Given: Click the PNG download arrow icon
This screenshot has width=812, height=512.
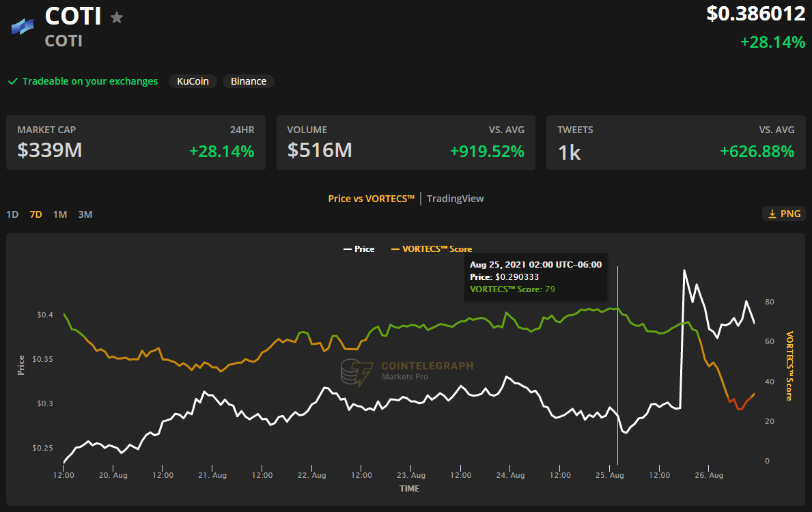Looking at the screenshot, I should (772, 214).
